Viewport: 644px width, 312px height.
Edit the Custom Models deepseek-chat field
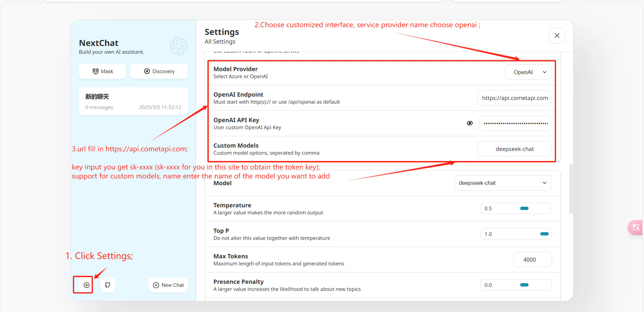[515, 149]
